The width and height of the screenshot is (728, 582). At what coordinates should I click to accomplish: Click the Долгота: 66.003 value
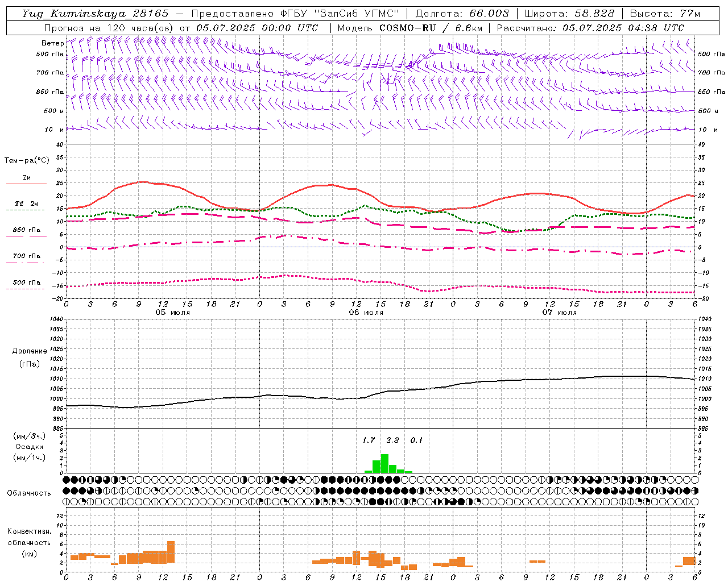[462, 14]
